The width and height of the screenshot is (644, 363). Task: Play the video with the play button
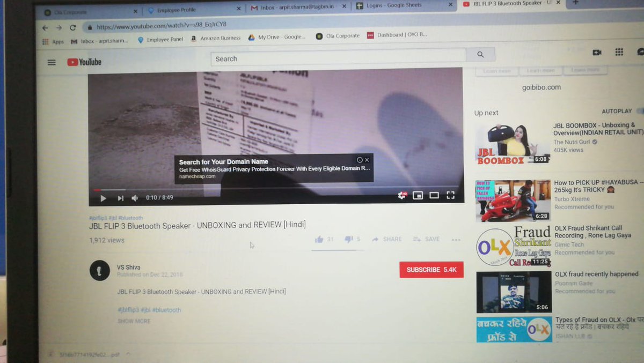pos(103,198)
